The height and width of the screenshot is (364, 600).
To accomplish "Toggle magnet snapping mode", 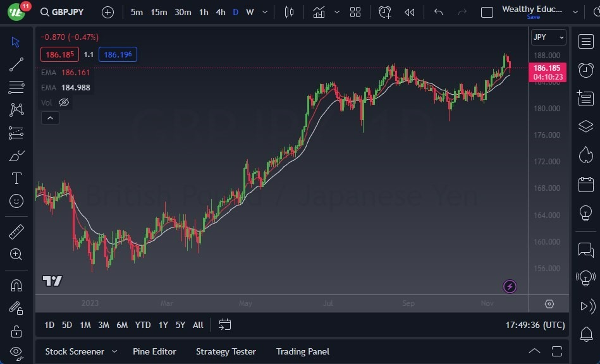I will 16,284.
